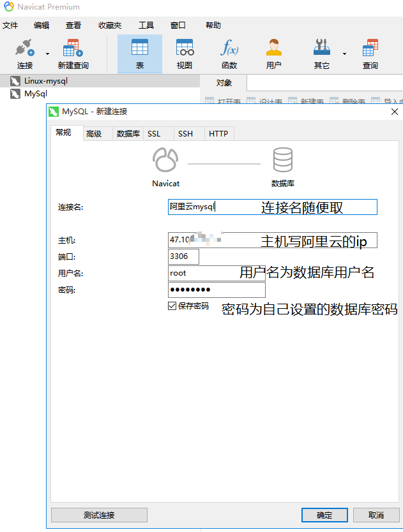Image resolution: width=403 pixels, height=532 pixels.
Task: Select the Linux-mysql connection in sidebar
Action: [x=100, y=81]
